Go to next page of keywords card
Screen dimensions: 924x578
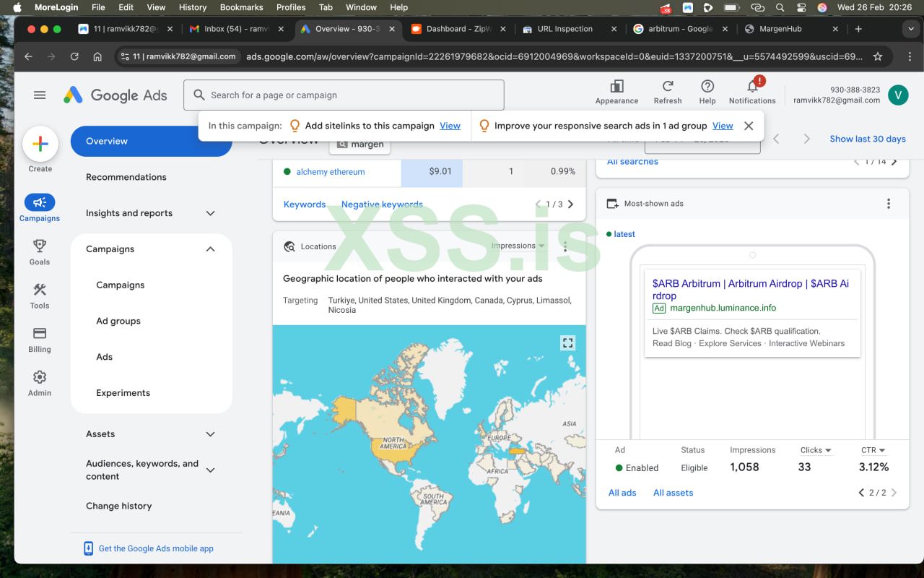coord(570,204)
